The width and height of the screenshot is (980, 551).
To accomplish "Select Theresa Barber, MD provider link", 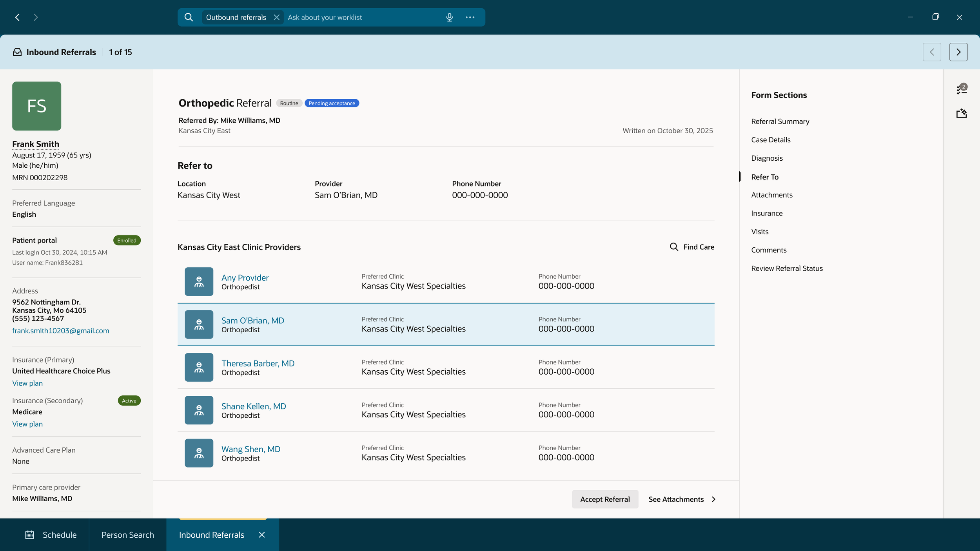I will point(258,363).
